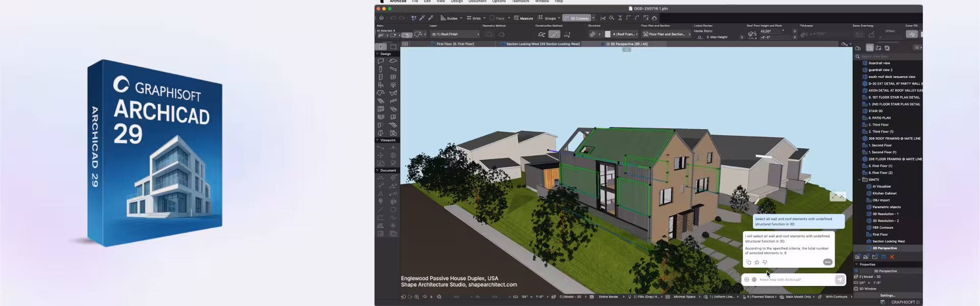Click the Undo arrow in the toolbar
This screenshot has height=306, width=980.
tap(393, 18)
